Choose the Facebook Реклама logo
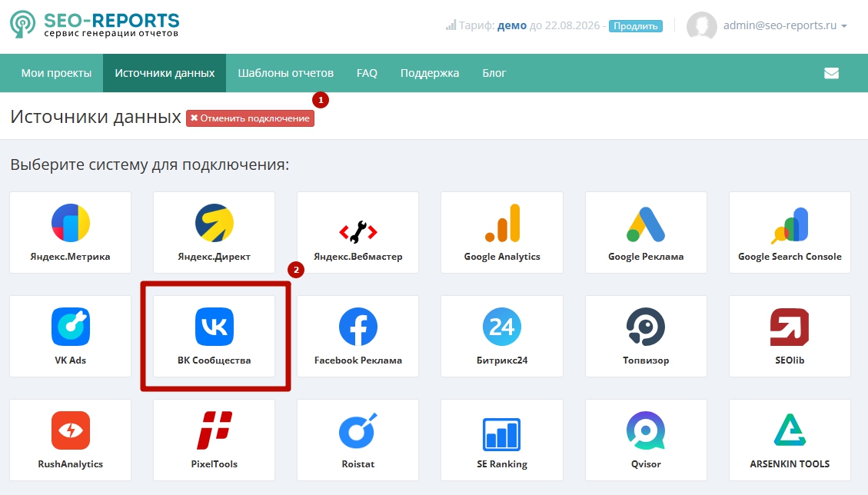The image size is (868, 495). [358, 327]
